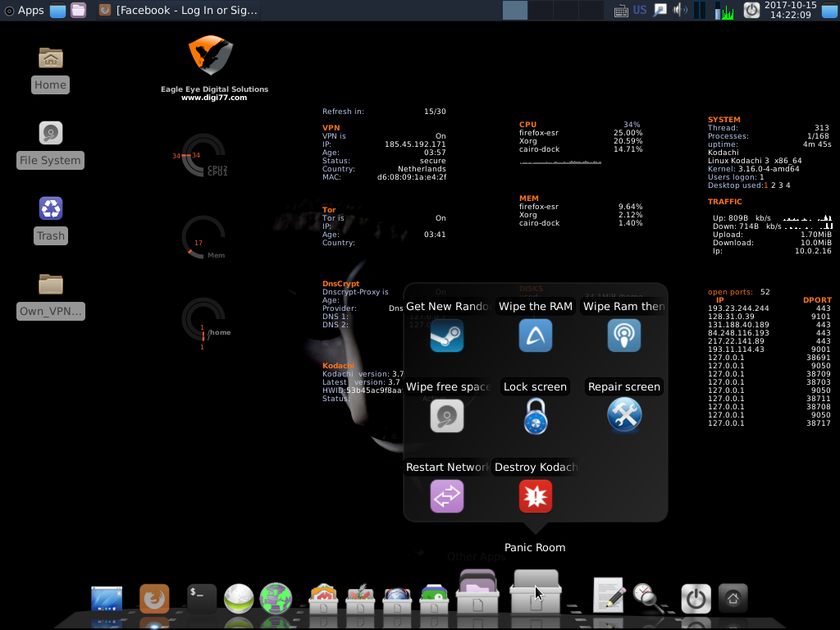Click the show desktop icon in the dock
This screenshot has width=840, height=630.
[107, 598]
